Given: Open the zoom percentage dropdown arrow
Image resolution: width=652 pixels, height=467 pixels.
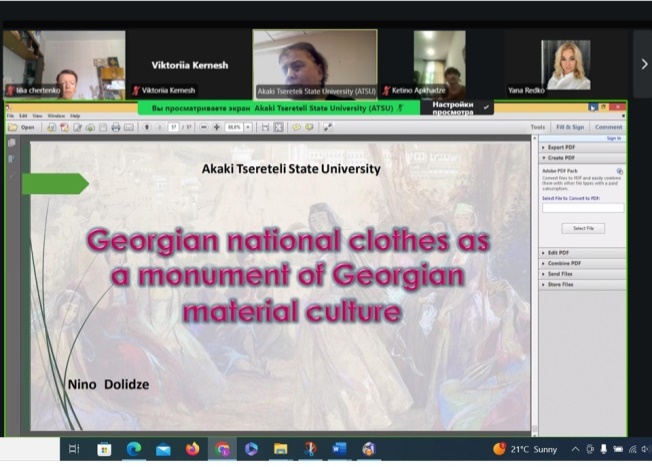Looking at the screenshot, I should [x=248, y=127].
